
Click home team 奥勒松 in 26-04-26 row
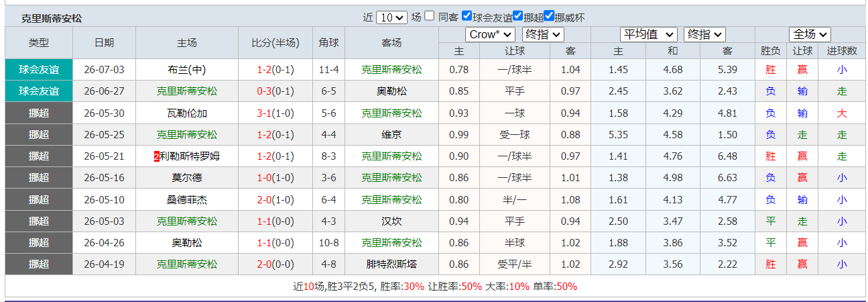tap(187, 242)
